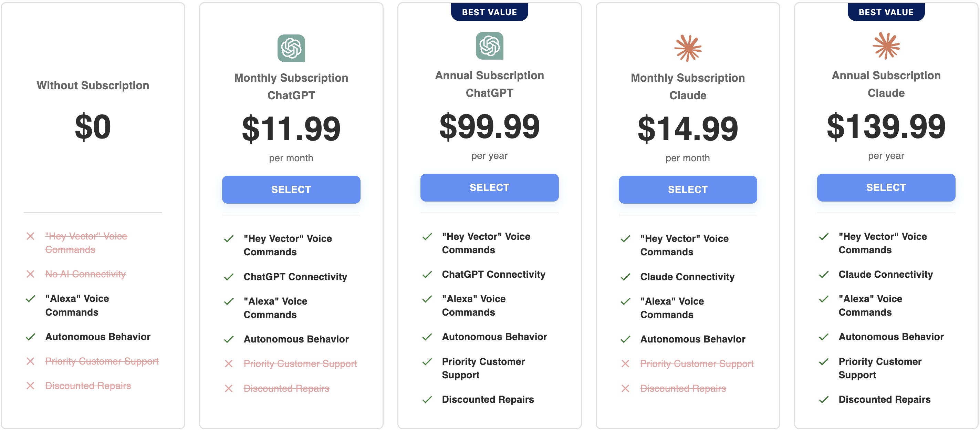Select the Monthly Claude $14.99 plan
The image size is (980, 430).
[x=687, y=189]
